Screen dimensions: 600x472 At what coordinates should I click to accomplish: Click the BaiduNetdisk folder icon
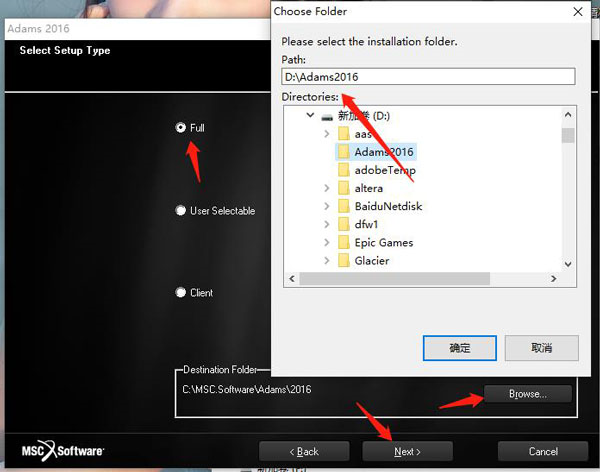(x=344, y=206)
